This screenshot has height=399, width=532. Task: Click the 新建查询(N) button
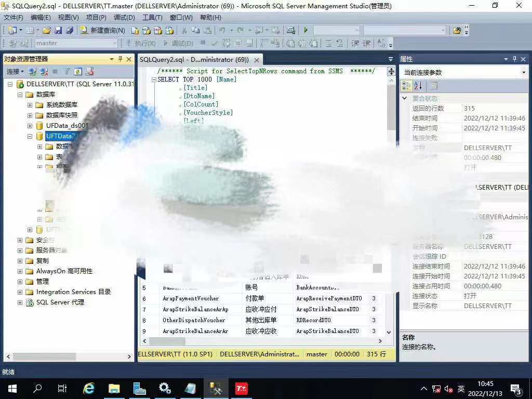[x=102, y=31]
